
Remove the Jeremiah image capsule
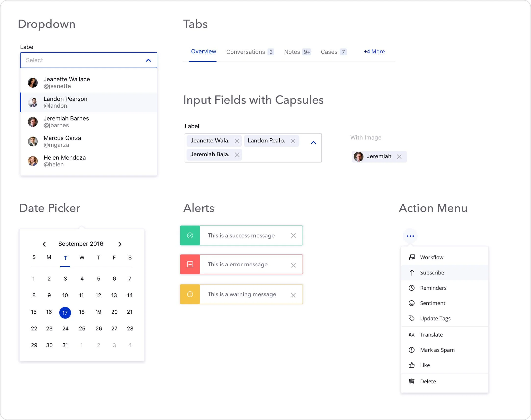pyautogui.click(x=400, y=156)
